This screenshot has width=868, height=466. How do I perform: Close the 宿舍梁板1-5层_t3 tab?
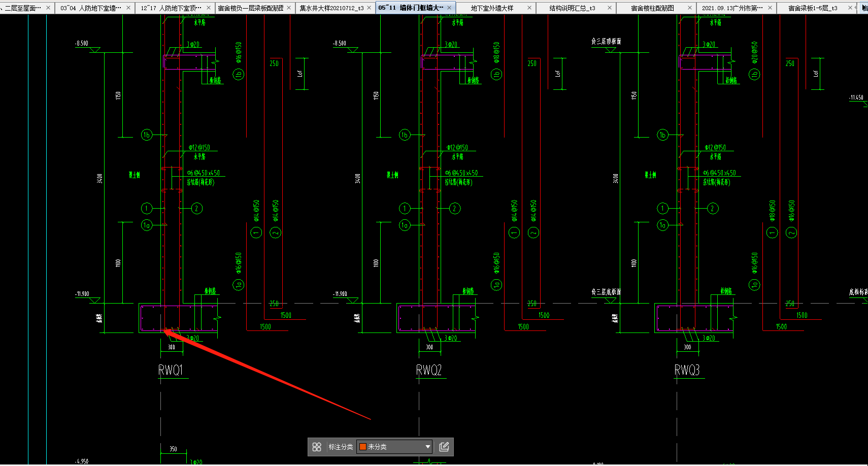tap(850, 8)
